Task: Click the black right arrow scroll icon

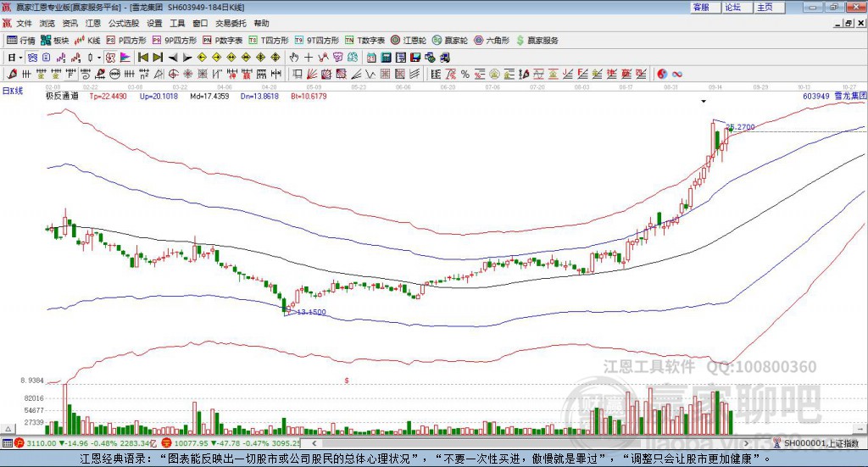Action: 187,57
